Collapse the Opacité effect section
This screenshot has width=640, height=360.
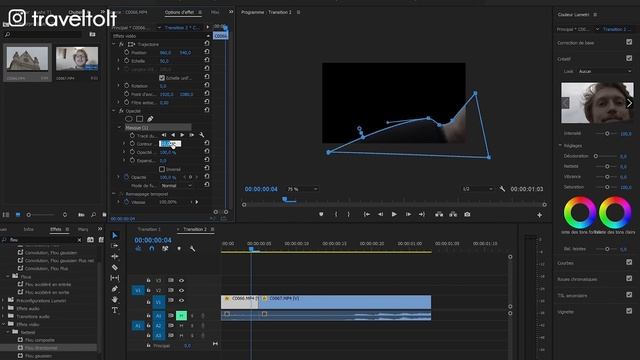(x=114, y=111)
